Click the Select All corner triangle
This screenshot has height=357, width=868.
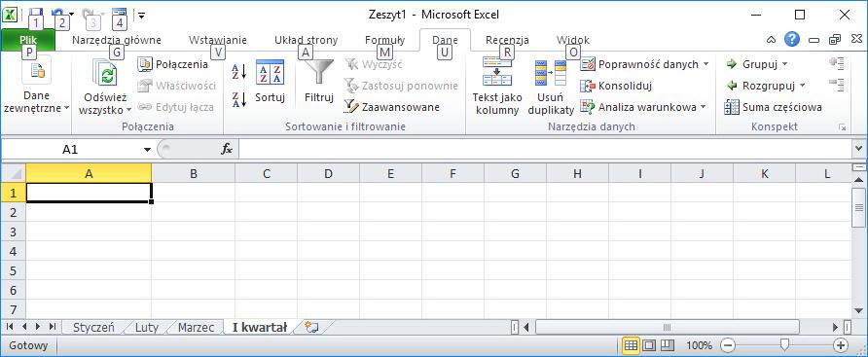(14, 174)
